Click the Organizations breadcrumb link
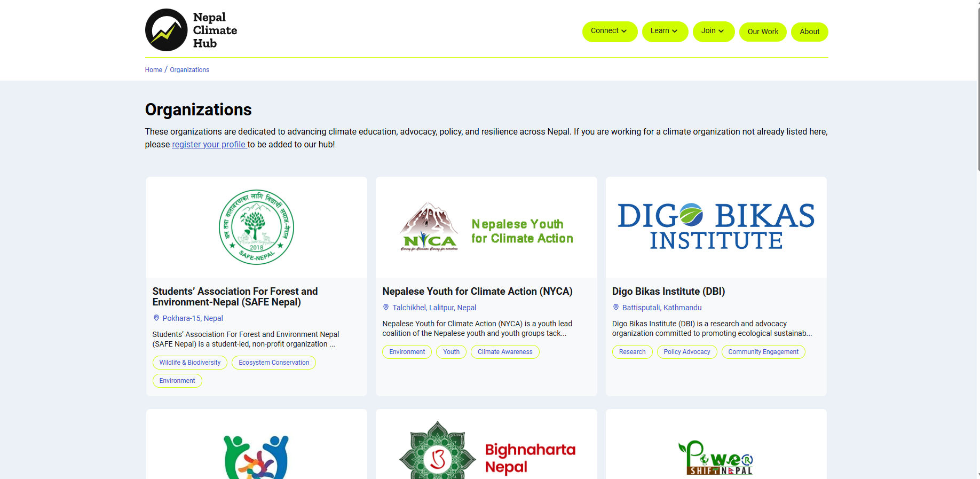 [189, 70]
